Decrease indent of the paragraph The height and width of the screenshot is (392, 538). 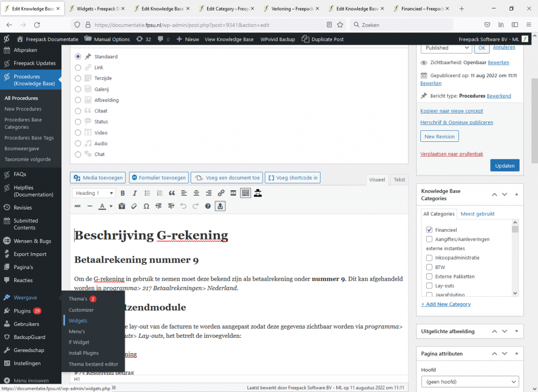(159, 207)
